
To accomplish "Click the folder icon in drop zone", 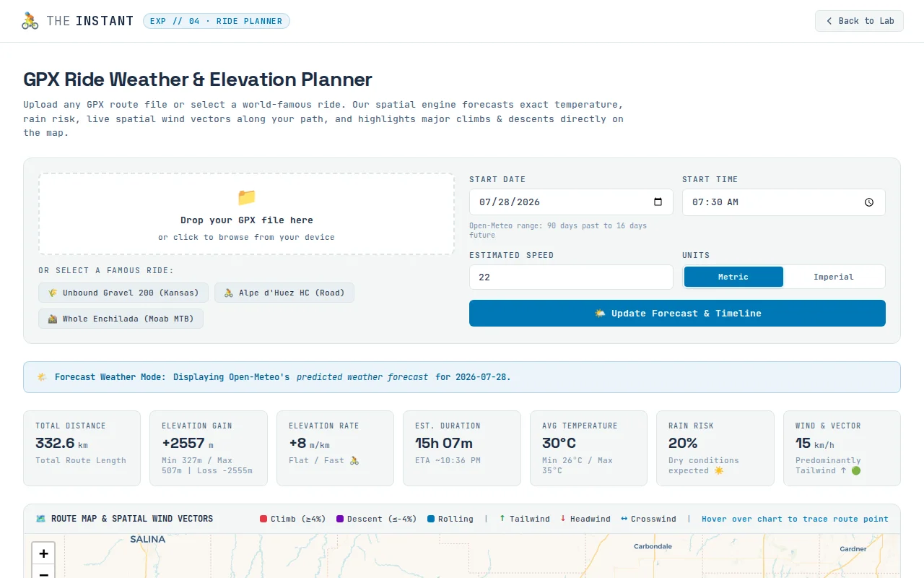I will coord(247,197).
